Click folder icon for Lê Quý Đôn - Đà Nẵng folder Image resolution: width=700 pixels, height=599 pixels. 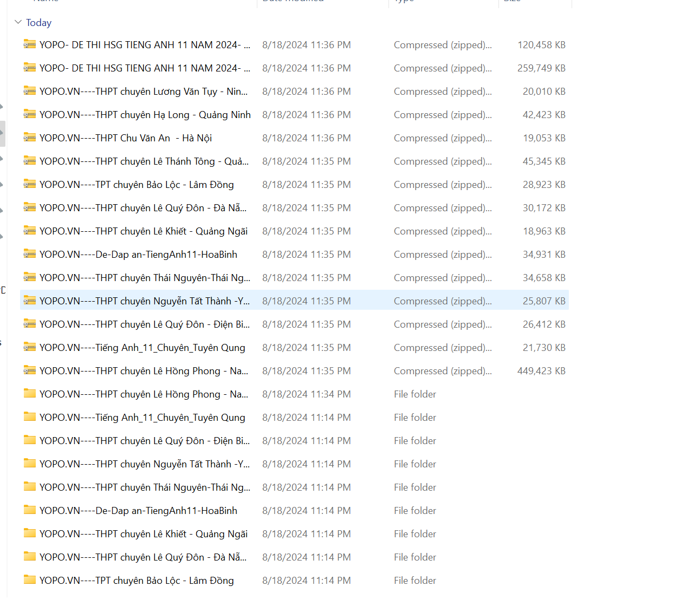tap(30, 557)
